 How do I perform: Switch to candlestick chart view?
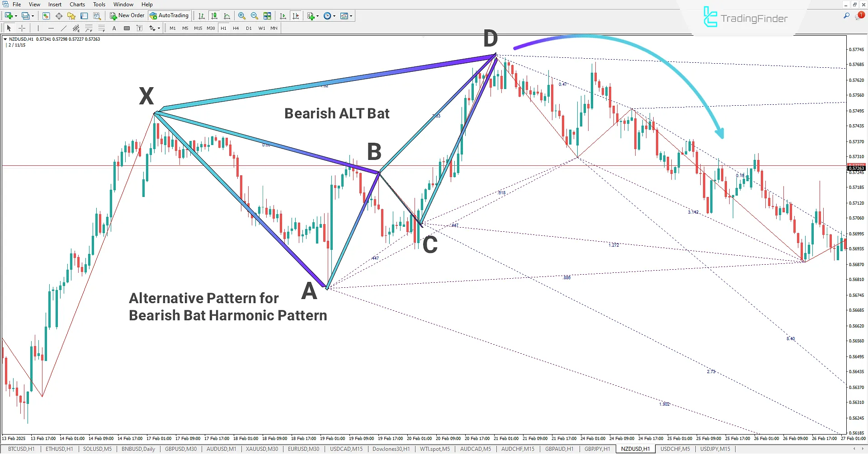214,16
